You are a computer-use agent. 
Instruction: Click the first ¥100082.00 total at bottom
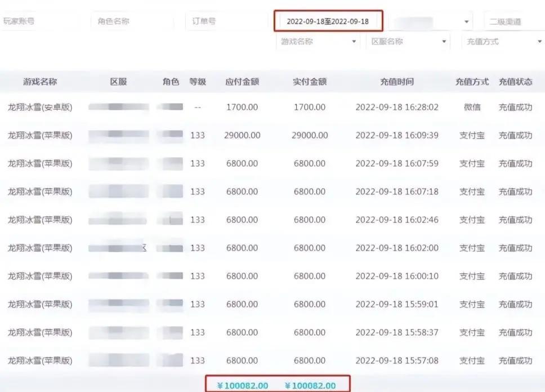coord(242,386)
